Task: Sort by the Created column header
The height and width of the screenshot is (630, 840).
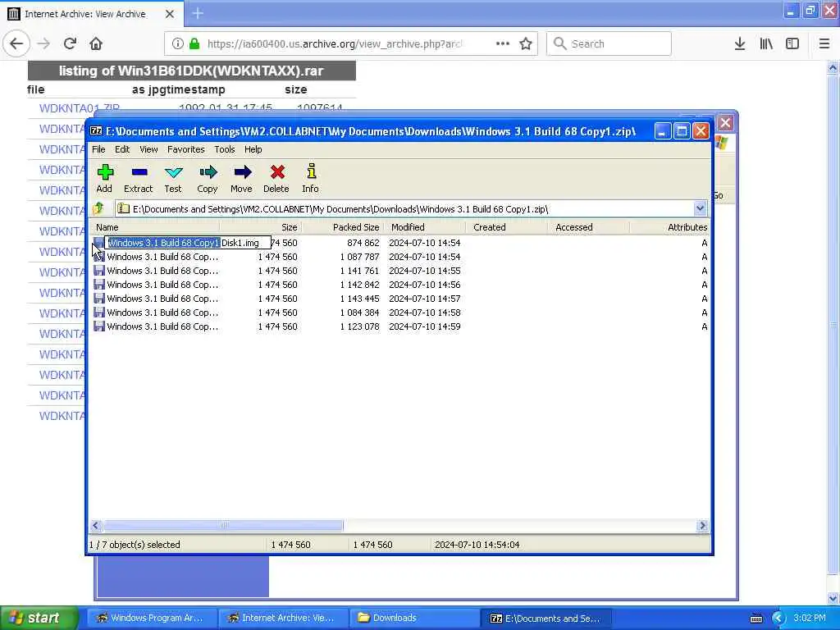Action: (507, 227)
